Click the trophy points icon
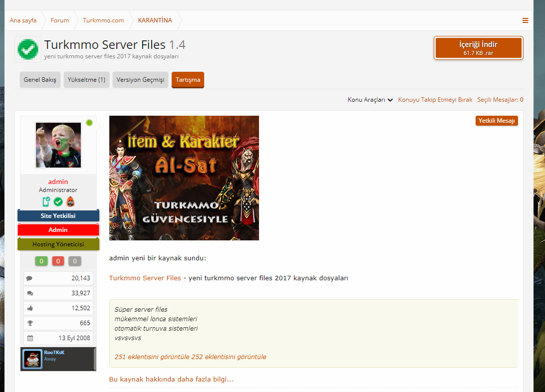Screen dimensions: 545x392 coord(30,323)
